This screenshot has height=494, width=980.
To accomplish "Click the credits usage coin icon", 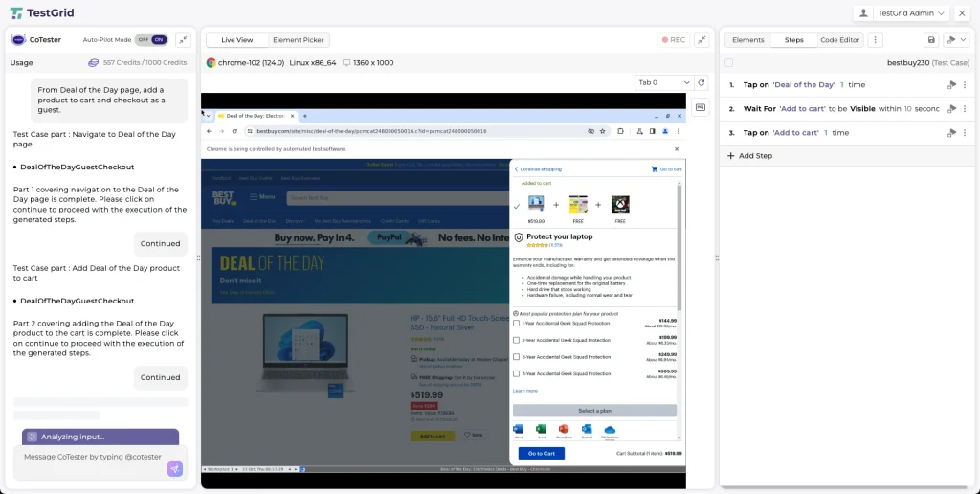I will pos(93,62).
